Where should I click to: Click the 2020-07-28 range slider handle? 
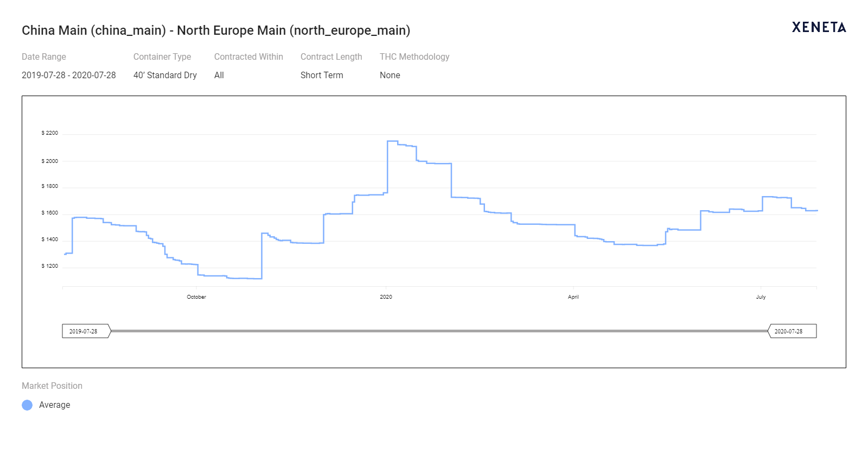pos(792,331)
